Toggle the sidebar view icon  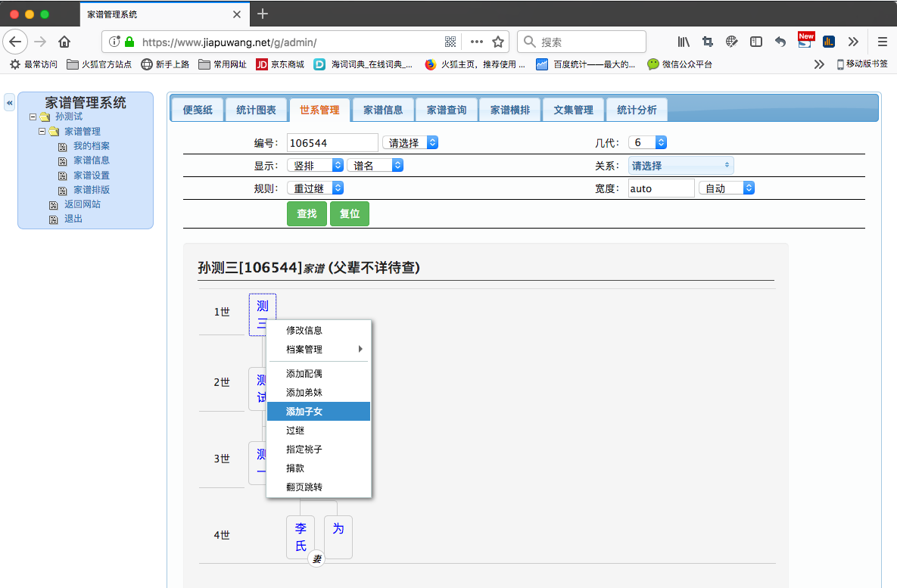coord(755,42)
